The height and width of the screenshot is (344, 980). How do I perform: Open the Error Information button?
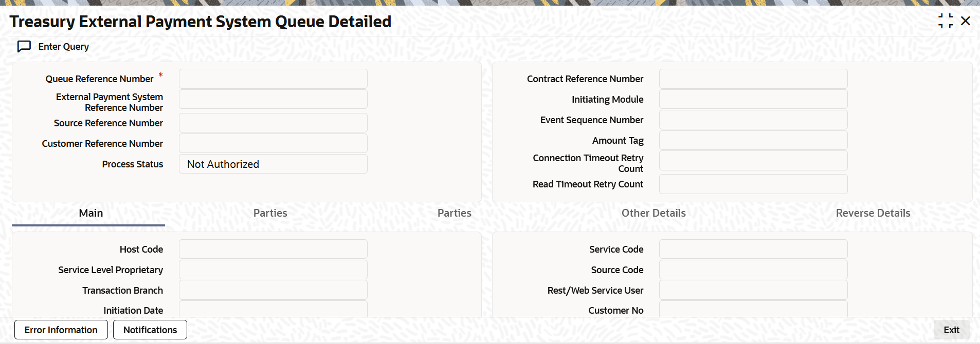point(61,330)
